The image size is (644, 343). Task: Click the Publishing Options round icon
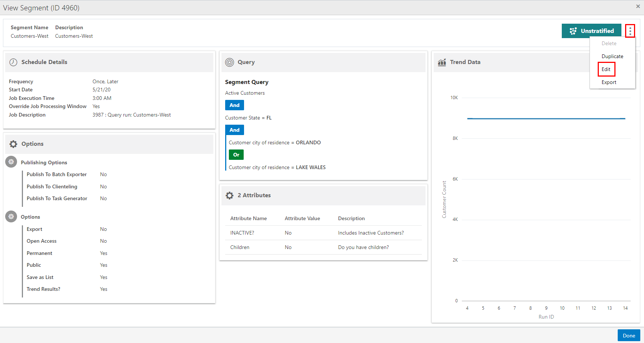coord(11,162)
